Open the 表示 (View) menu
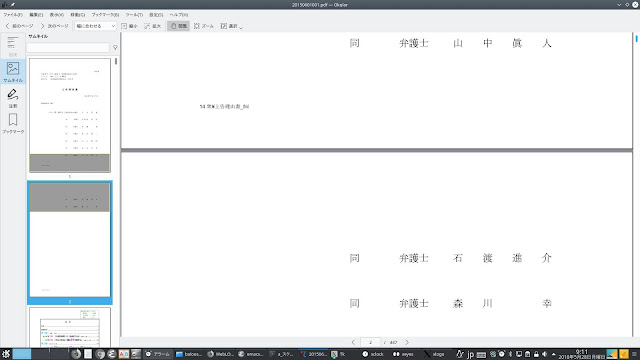 point(57,15)
